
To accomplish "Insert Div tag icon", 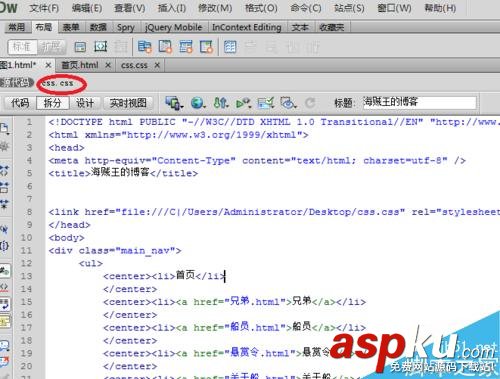I will click(x=80, y=47).
